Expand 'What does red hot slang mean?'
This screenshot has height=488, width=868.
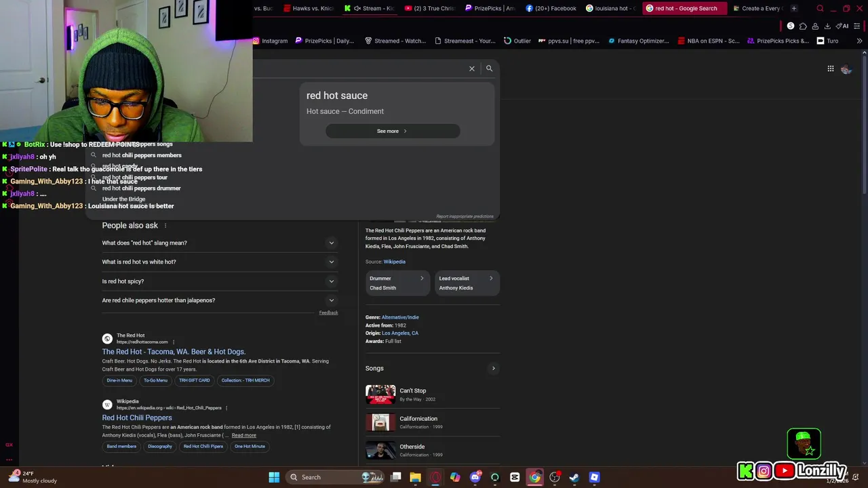[220, 243]
